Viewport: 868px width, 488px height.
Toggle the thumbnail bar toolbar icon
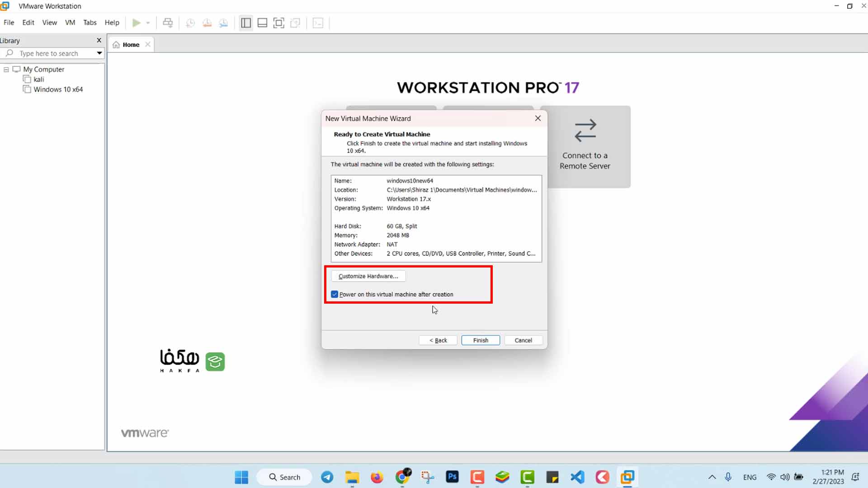pos(262,23)
